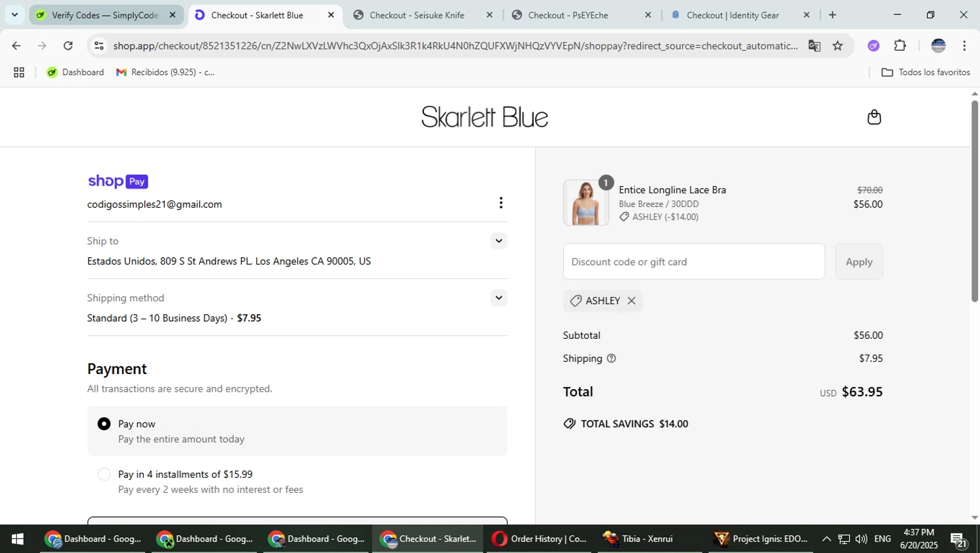Open the three-dot account options menu
Screen dimensions: 980x553
coord(500,203)
